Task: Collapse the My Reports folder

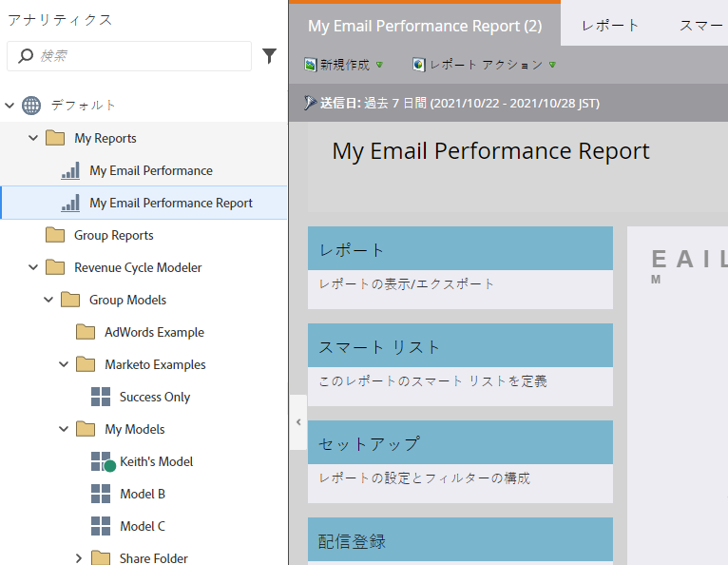Action: click(x=33, y=138)
